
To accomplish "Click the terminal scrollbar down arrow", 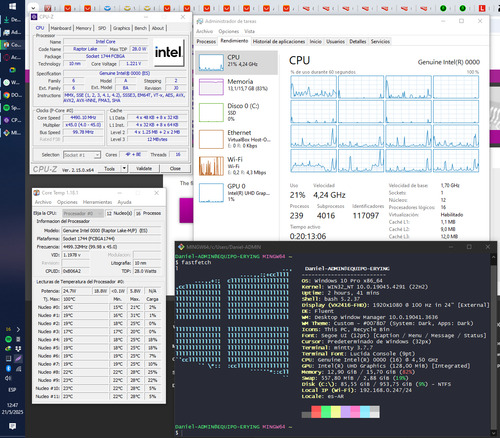I will click(494, 432).
